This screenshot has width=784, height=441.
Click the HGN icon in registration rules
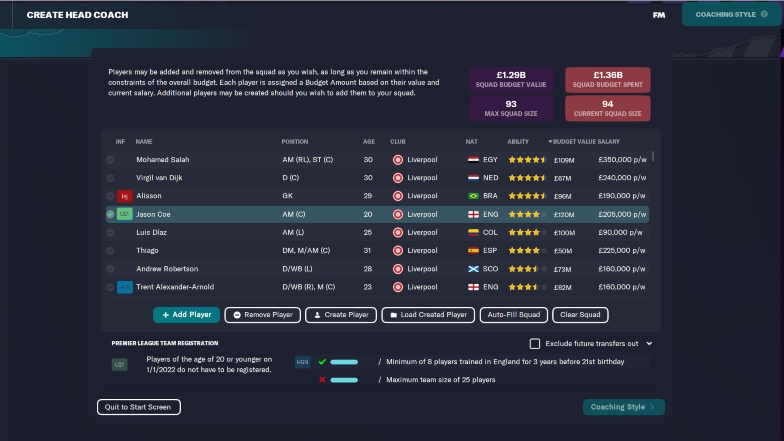pyautogui.click(x=302, y=362)
